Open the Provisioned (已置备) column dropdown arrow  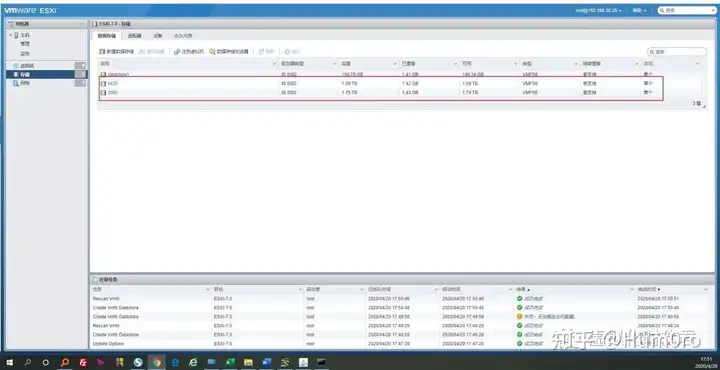(x=456, y=64)
